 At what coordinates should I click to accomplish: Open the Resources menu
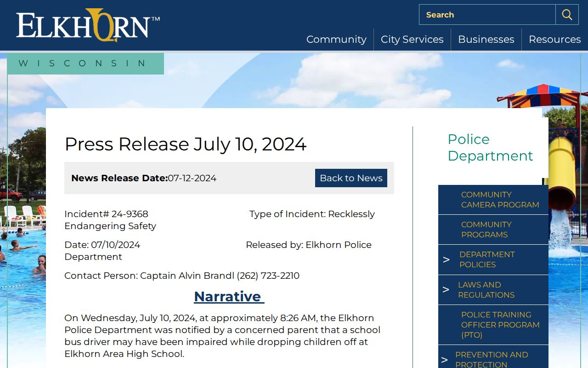click(554, 40)
